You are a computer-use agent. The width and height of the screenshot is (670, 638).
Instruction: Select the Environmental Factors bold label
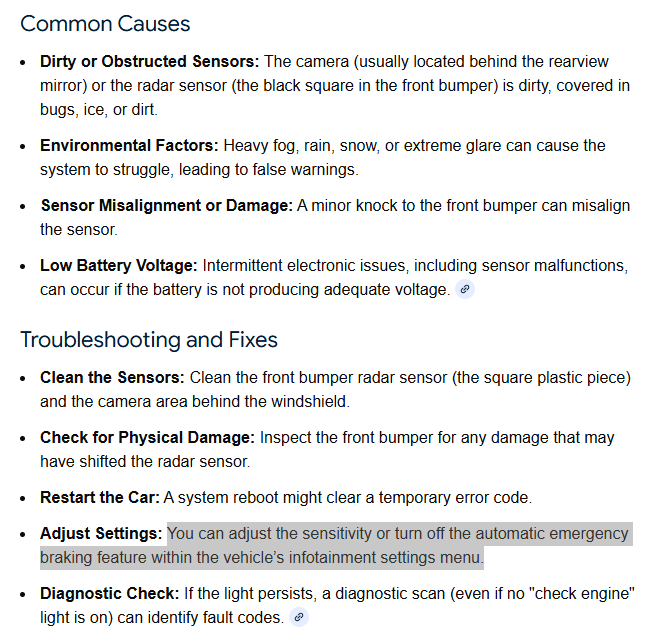pos(129,146)
